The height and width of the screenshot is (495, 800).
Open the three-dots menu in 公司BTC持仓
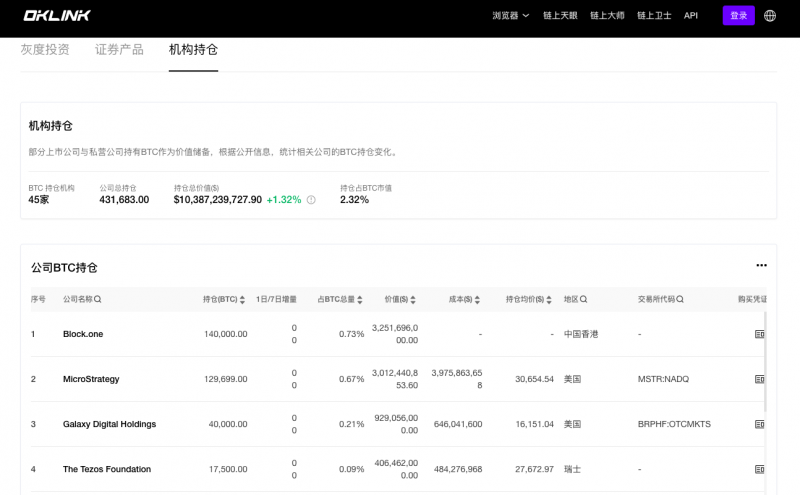761,265
